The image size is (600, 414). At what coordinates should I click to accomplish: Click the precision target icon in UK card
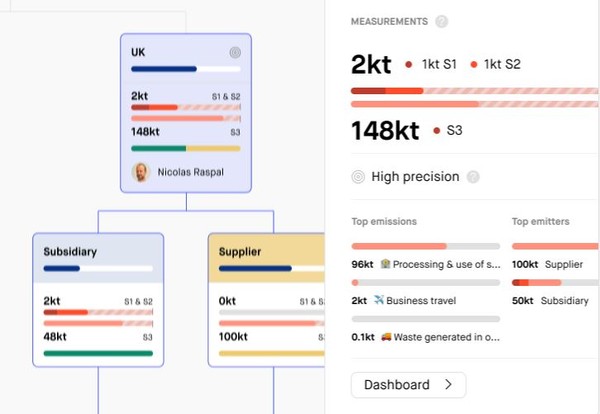[235, 51]
